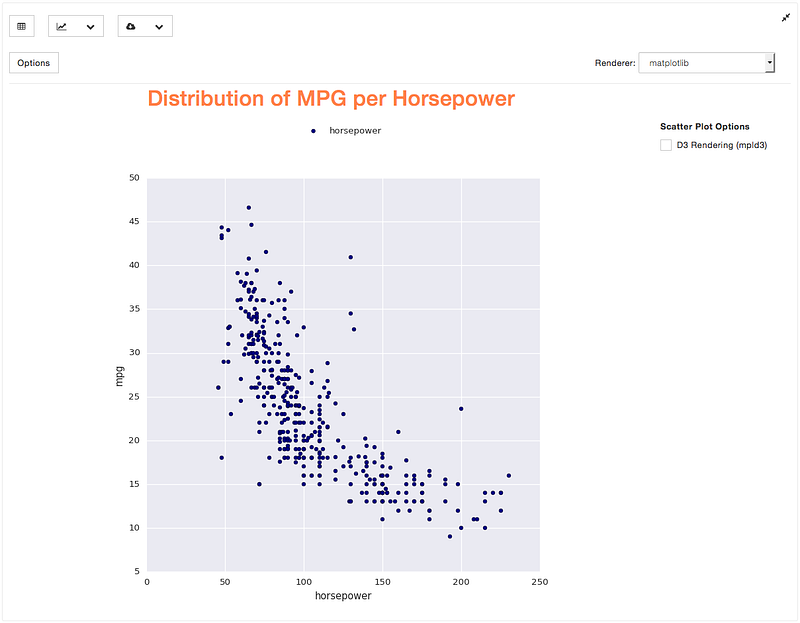
Task: Click the 'Scatter Plot Options' heading
Action: pyautogui.click(x=705, y=127)
